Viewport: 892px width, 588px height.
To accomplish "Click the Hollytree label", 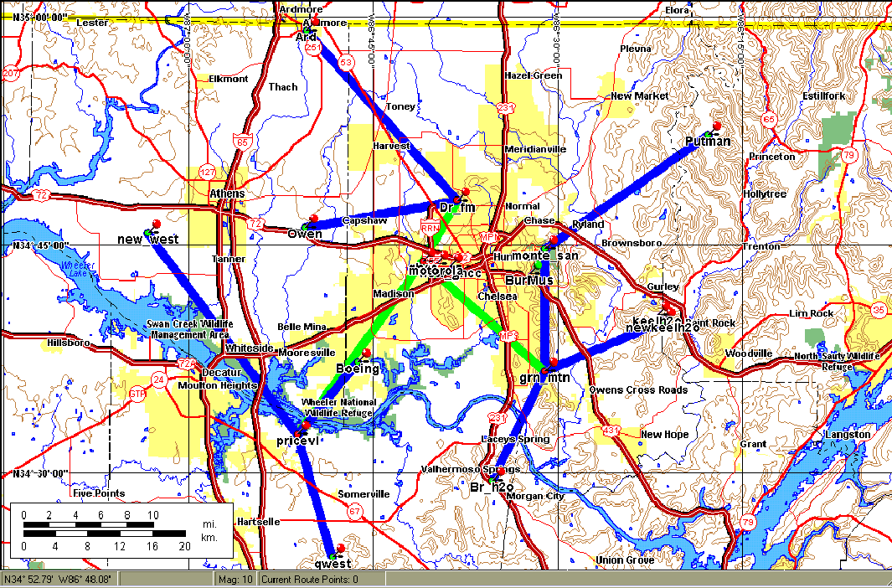I will [765, 194].
